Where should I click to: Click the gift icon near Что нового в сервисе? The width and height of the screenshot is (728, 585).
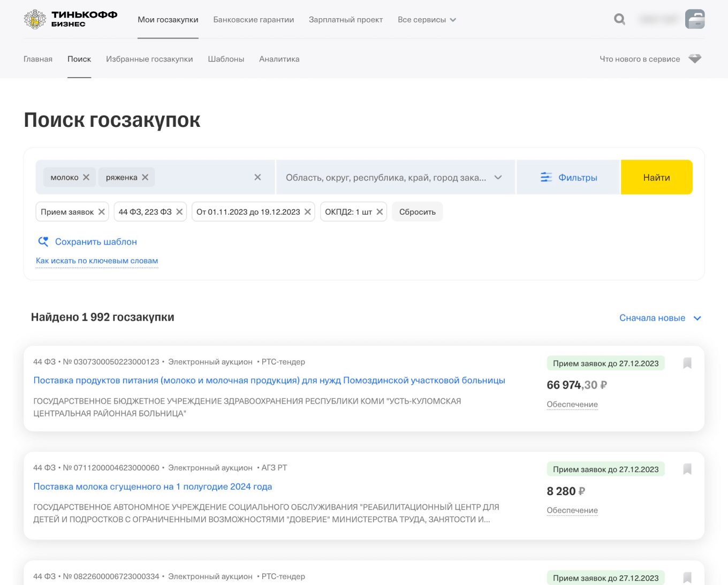click(695, 59)
